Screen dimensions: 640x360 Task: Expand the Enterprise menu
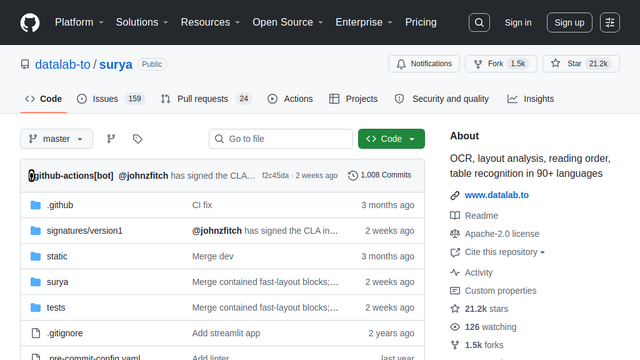click(364, 22)
